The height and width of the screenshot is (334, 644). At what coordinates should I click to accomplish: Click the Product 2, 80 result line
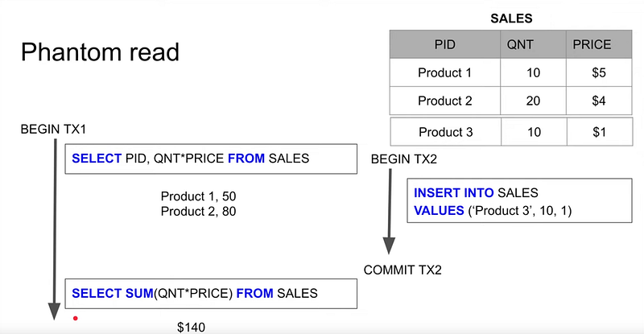pos(198,211)
